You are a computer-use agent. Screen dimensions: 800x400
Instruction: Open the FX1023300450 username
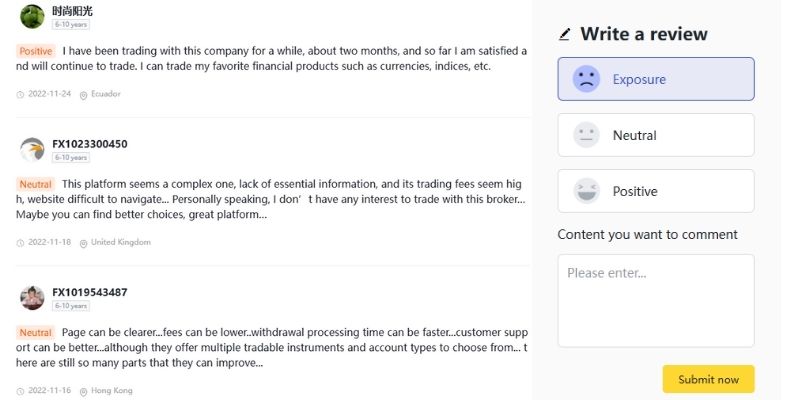click(x=90, y=144)
